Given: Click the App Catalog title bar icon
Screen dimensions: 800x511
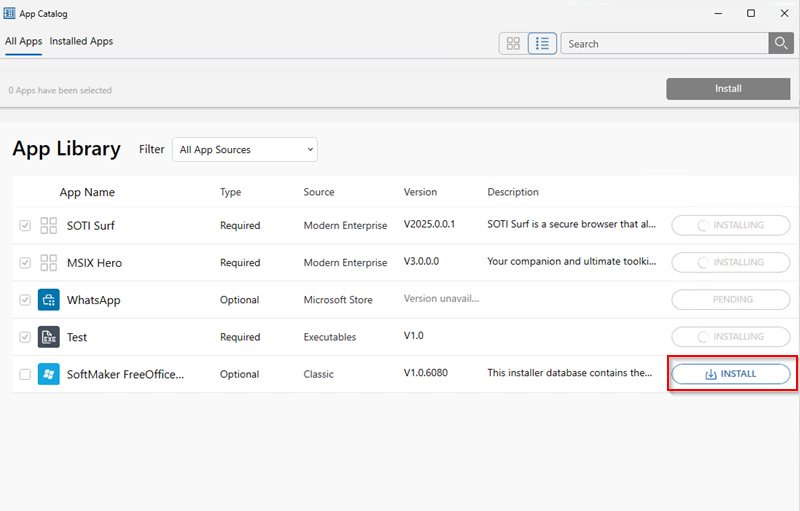Looking at the screenshot, I should [10, 13].
